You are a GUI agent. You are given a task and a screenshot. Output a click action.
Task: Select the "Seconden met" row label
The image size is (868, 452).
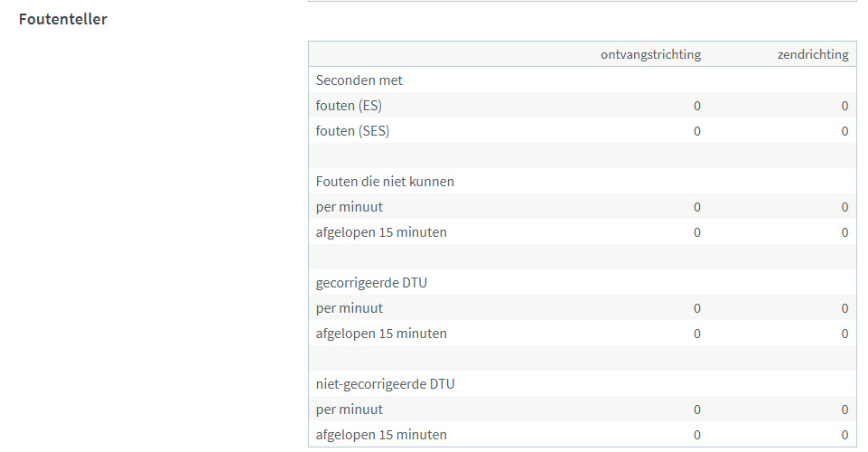[x=359, y=80]
